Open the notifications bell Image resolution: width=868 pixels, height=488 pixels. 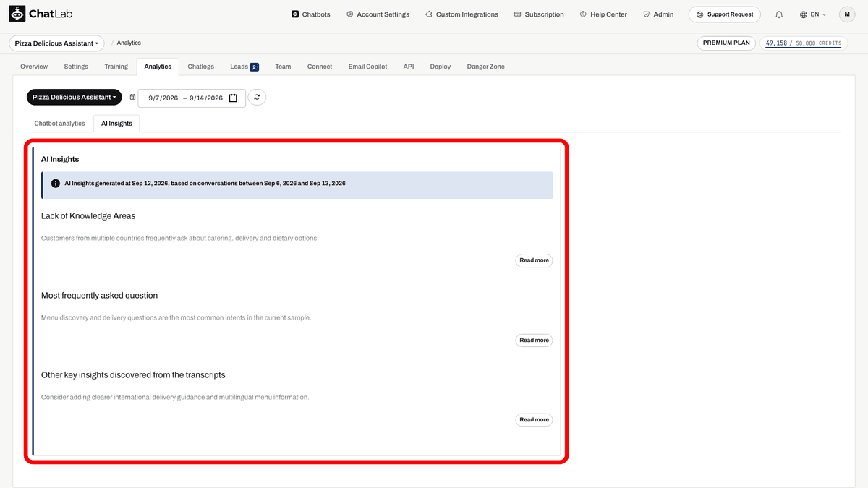[x=779, y=14]
